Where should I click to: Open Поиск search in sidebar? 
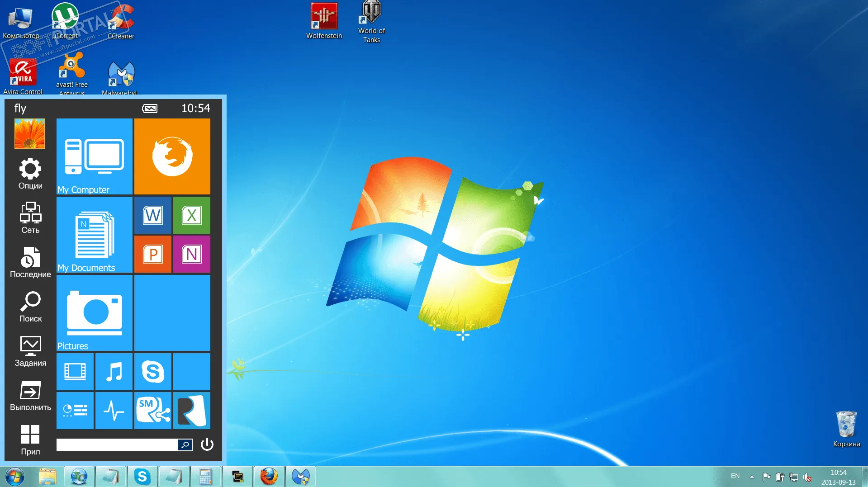tap(30, 307)
